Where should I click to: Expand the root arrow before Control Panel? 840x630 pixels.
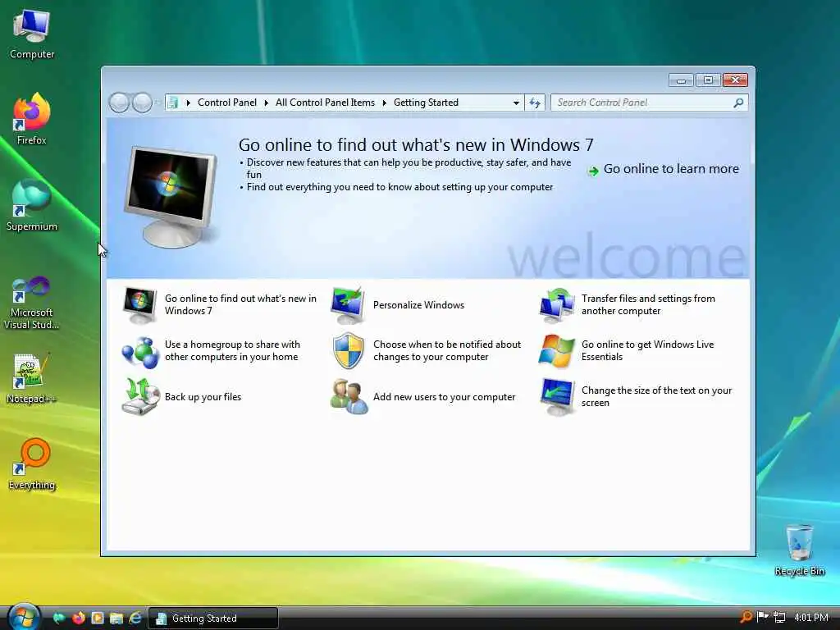[188, 103]
